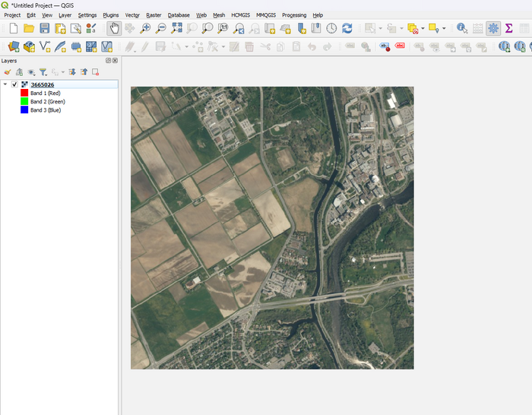532x415 pixels.
Task: Click the Zoom In magnifier icon
Action: click(x=145, y=29)
